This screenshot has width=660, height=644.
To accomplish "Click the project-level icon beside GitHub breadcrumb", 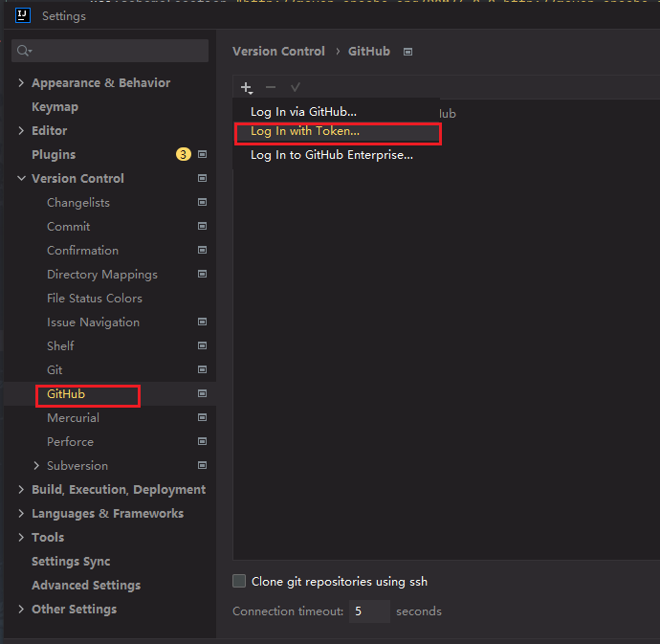I will (x=407, y=52).
